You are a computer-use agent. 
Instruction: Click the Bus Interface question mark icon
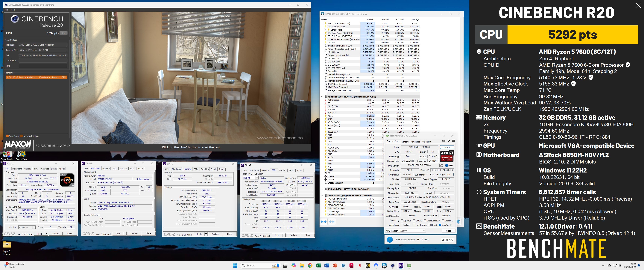tap(453, 175)
